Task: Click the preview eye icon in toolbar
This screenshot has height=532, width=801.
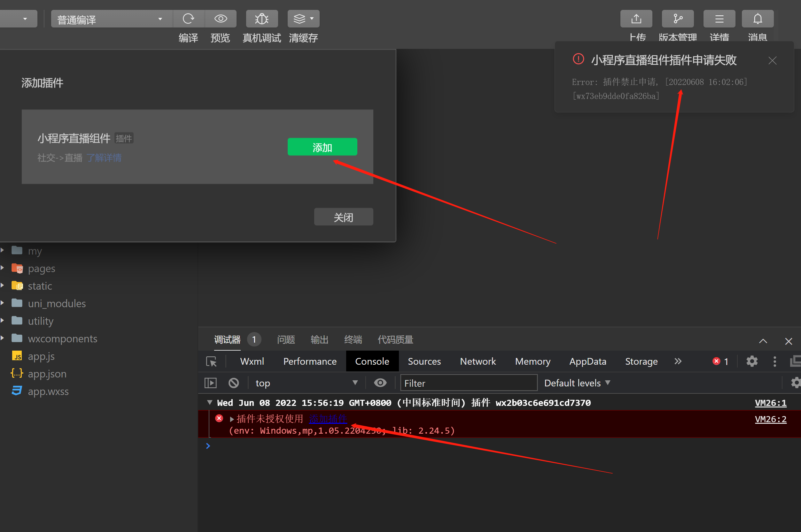Action: (x=220, y=19)
